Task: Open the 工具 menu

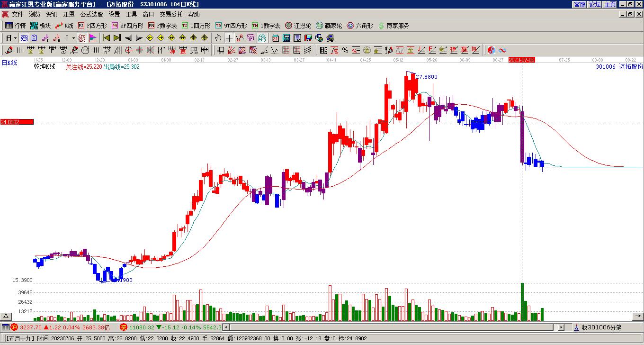Action: tap(131, 14)
